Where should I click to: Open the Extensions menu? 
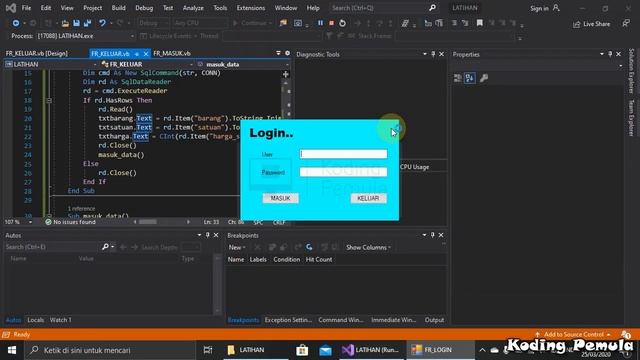tap(251, 8)
